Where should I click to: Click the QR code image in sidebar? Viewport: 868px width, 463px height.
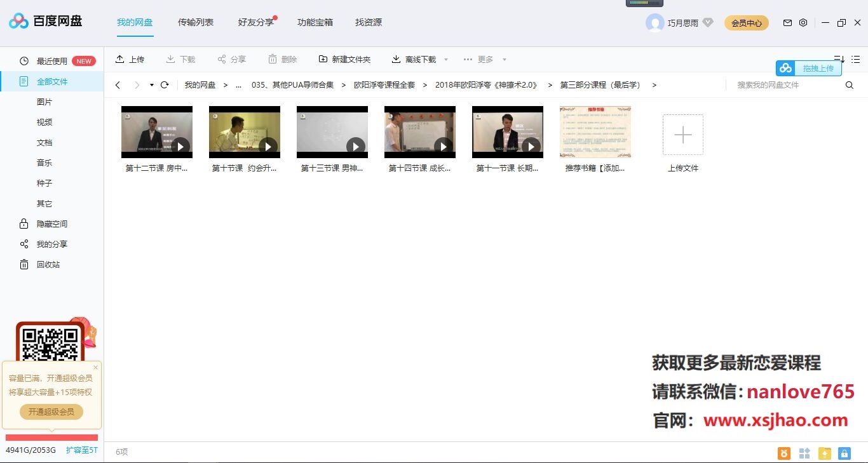50,343
